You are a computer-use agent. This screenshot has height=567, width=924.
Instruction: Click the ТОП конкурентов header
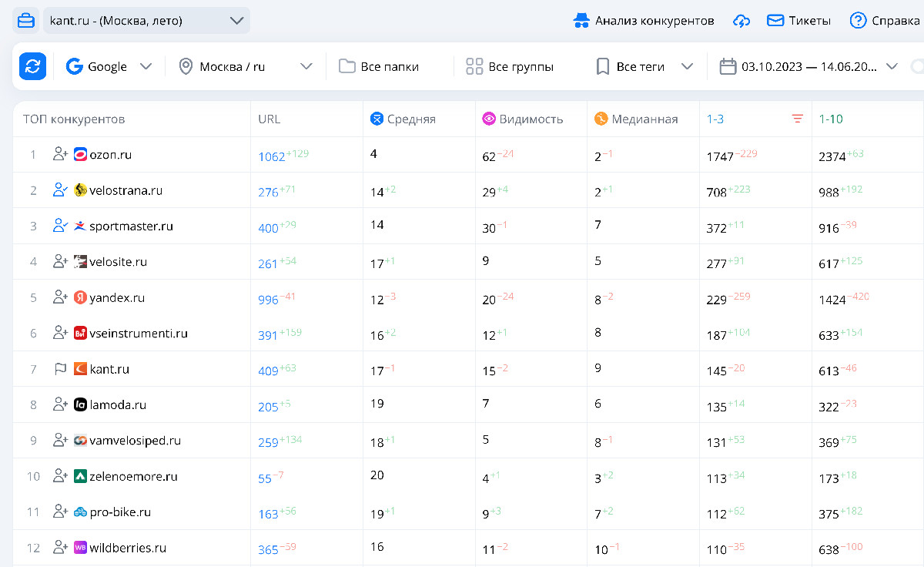[x=74, y=119]
